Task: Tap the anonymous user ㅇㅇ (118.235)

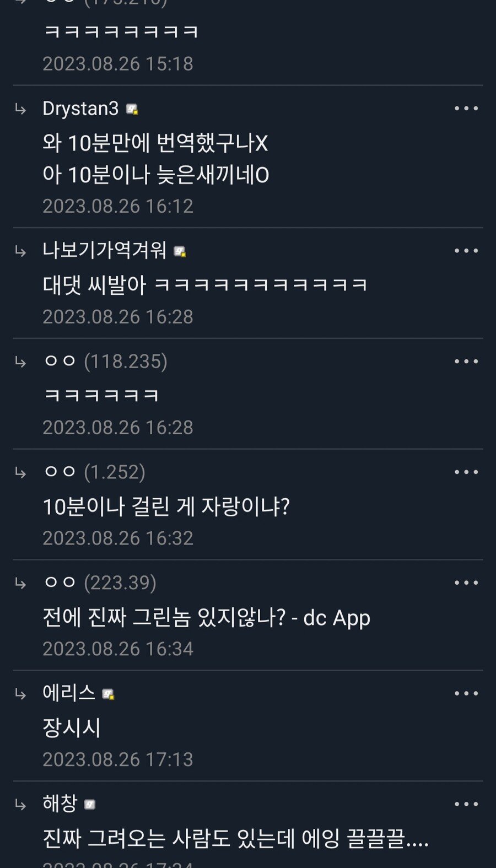Action: click(x=105, y=362)
